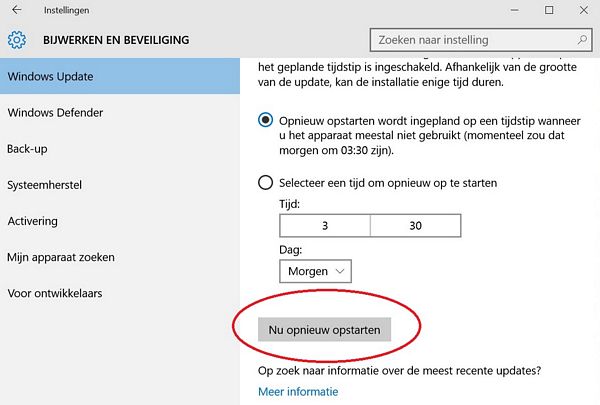Click the back arrow icon
The height and width of the screenshot is (405, 600).
tap(16, 10)
